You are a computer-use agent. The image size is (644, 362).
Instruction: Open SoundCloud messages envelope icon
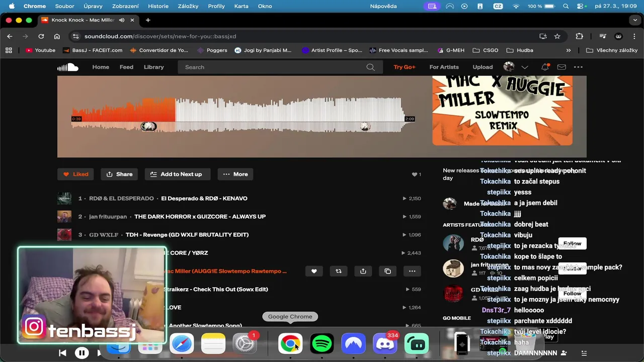tap(561, 67)
